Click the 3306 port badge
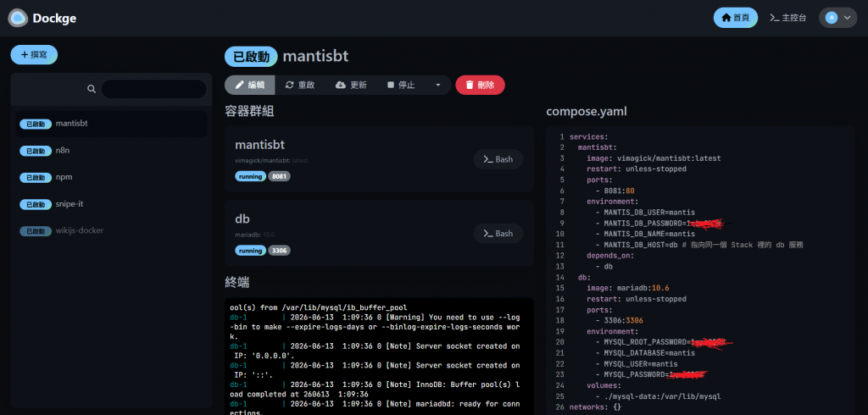 click(280, 251)
